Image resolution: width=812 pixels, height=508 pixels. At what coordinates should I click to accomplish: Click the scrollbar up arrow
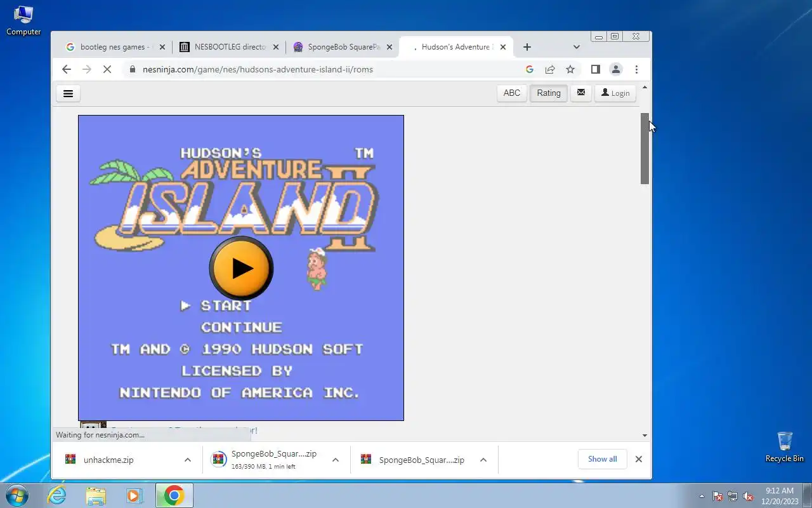tap(645, 88)
